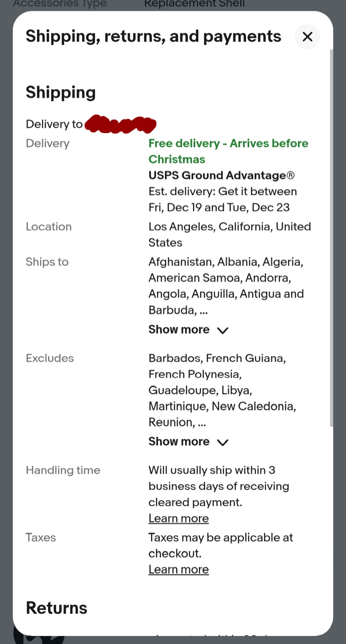Screen dimensions: 346x644
Task: Expand Show more under Ships to
Action: coord(188,330)
